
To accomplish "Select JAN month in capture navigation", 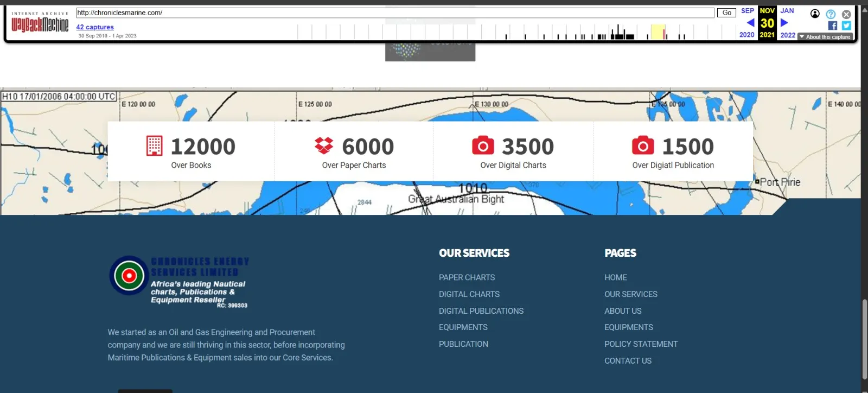I will 787,11.
